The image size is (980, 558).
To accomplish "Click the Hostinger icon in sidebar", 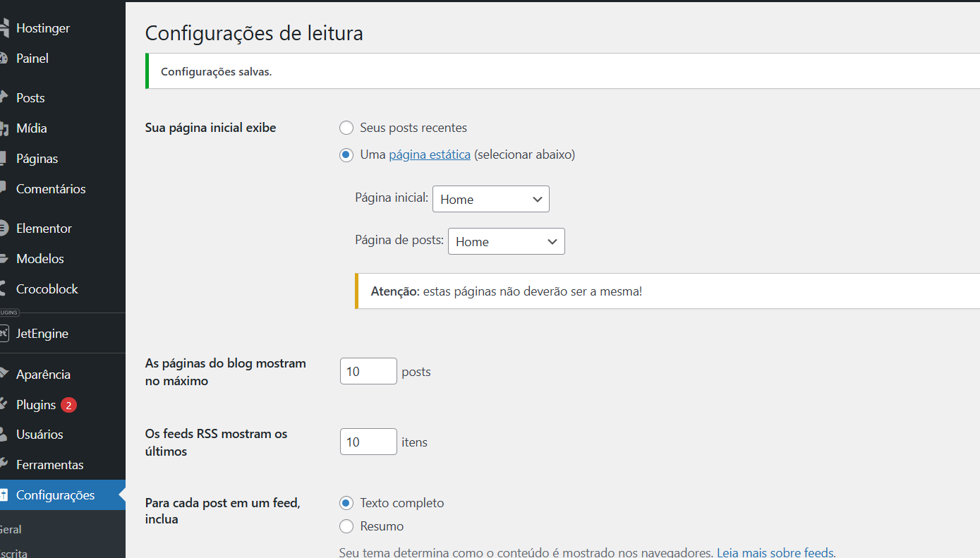I will pyautogui.click(x=4, y=28).
